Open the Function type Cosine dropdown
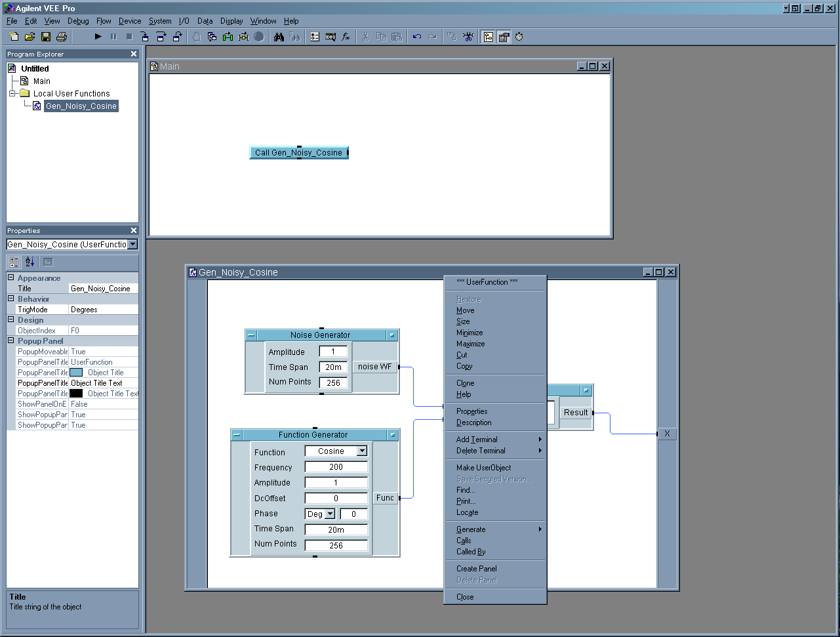Screen dimensions: 840x637 [x=361, y=451]
